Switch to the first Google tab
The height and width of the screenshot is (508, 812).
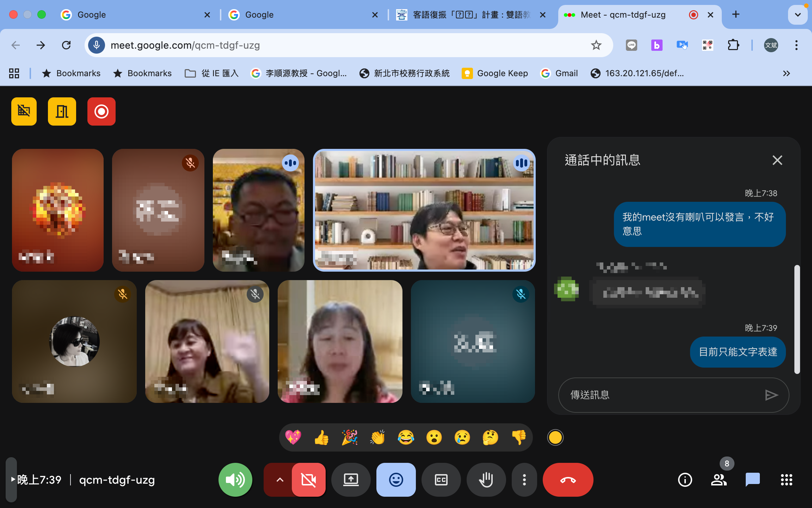pyautogui.click(x=134, y=15)
